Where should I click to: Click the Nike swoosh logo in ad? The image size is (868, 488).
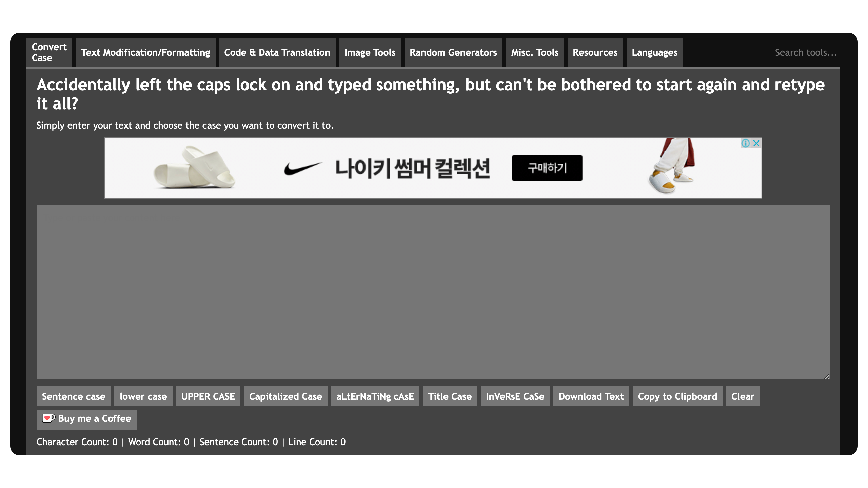pos(303,168)
